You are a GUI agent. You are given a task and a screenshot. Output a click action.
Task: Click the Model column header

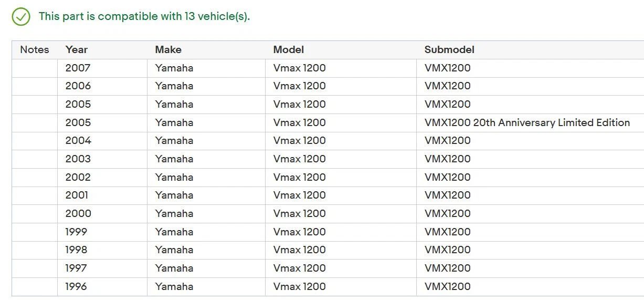pyautogui.click(x=288, y=50)
